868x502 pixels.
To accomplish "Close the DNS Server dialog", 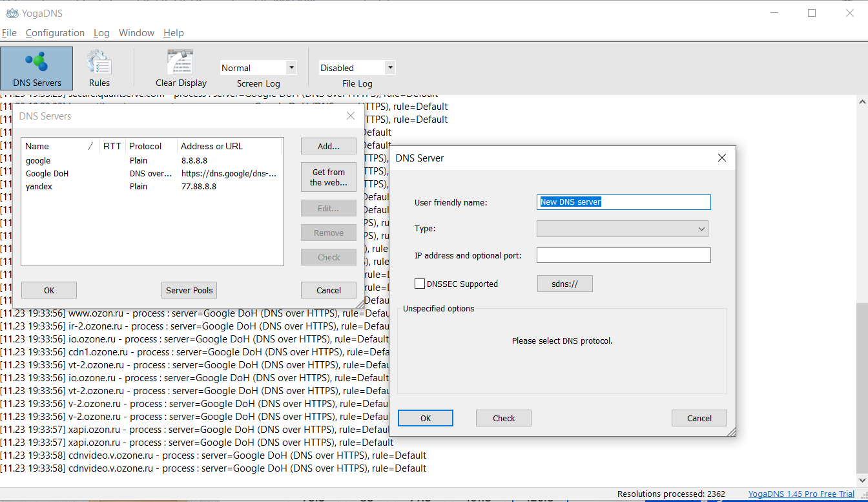I will 722,158.
